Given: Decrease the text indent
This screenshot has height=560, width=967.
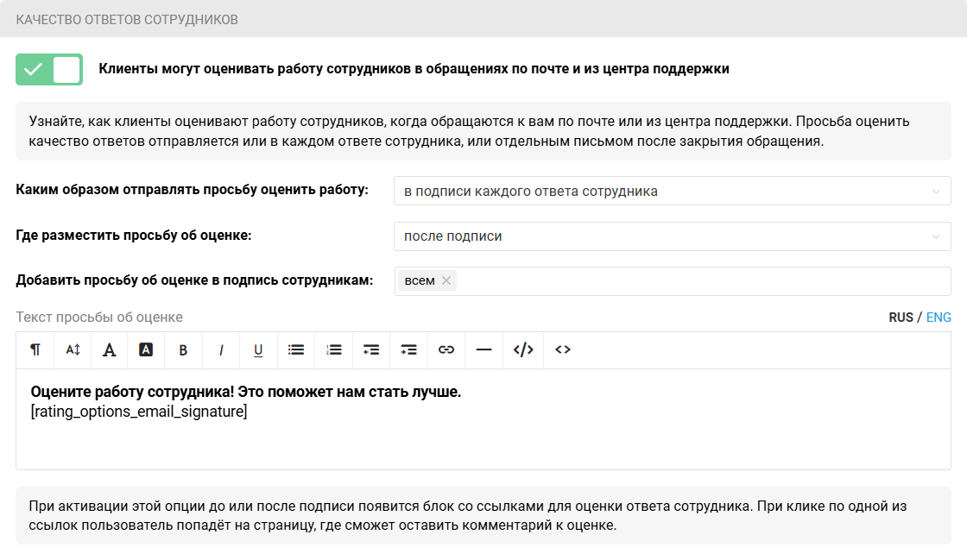Looking at the screenshot, I should (371, 349).
